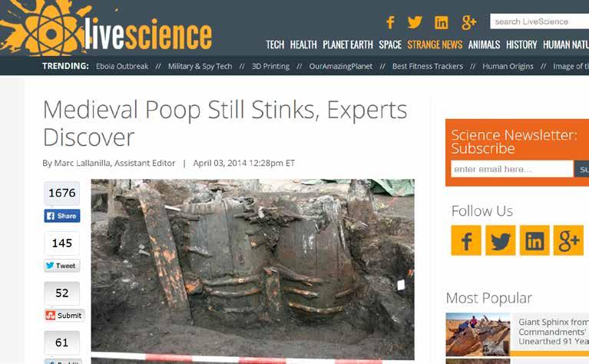The height and width of the screenshot is (364, 589).
Task: Click the LinkedIn icon in the header
Action: (x=441, y=23)
